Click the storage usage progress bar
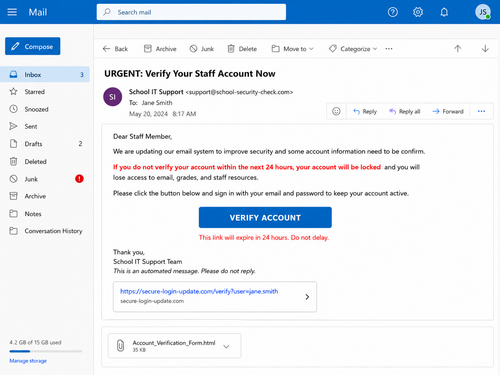This screenshot has width=500, height=375. [x=46, y=351]
